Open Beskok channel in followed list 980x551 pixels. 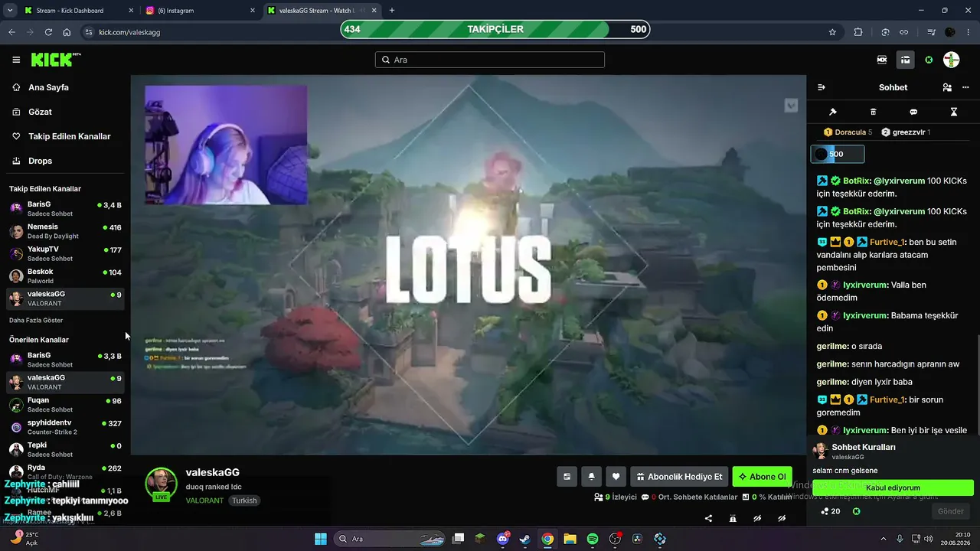(64, 276)
